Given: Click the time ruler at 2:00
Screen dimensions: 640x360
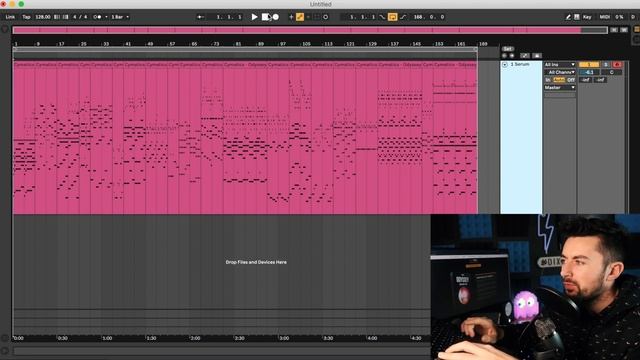Looking at the screenshot, I should (x=195, y=338).
